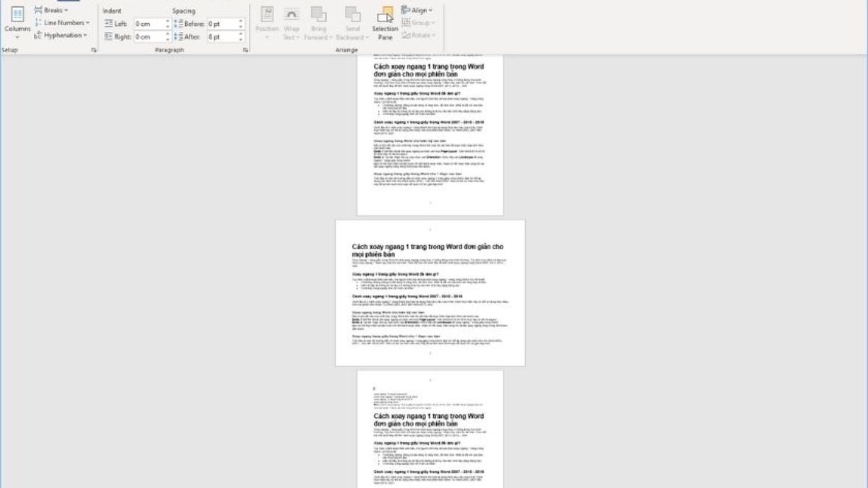Open the Group dropdown
868x488 pixels.
click(417, 22)
